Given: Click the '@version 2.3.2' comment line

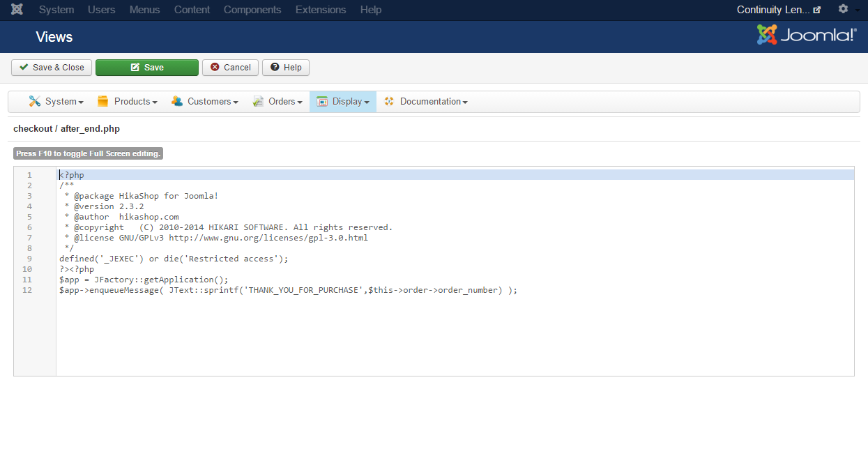Looking at the screenshot, I should [104, 206].
